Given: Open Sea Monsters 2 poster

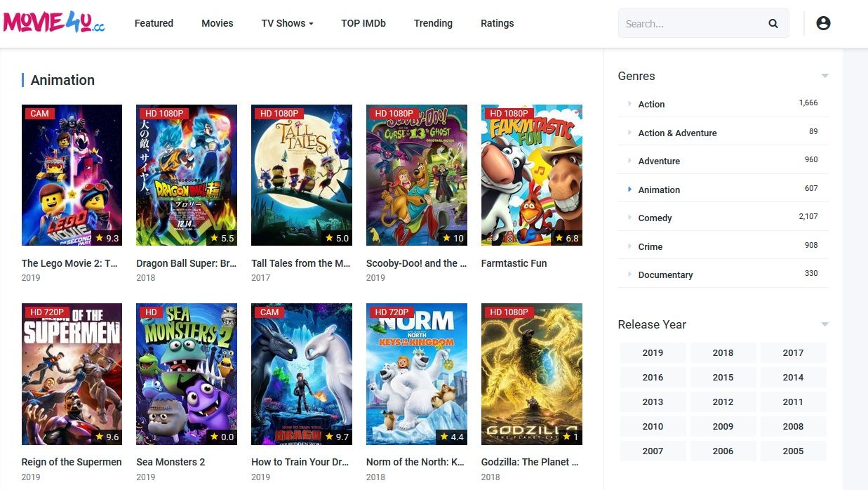Looking at the screenshot, I should click(x=187, y=374).
